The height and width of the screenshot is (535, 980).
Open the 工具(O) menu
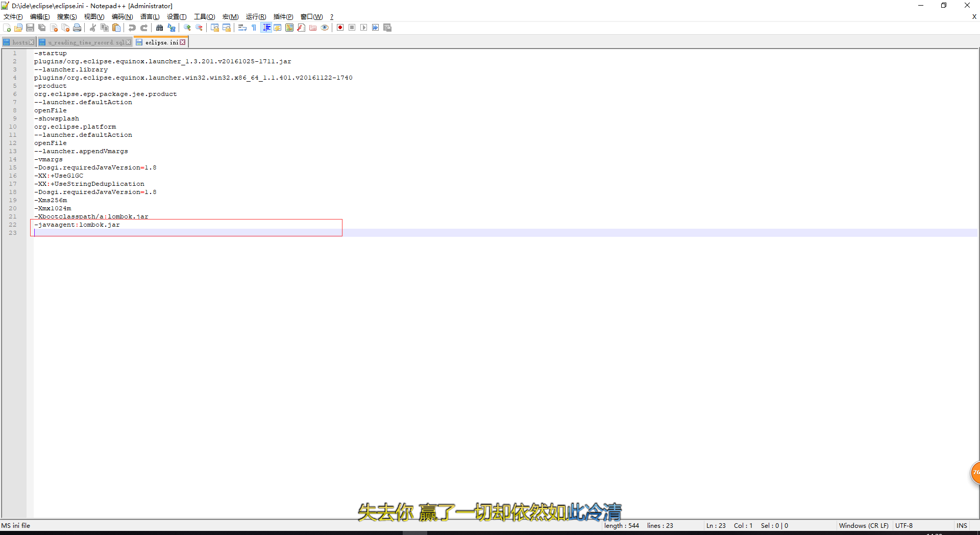pyautogui.click(x=204, y=17)
